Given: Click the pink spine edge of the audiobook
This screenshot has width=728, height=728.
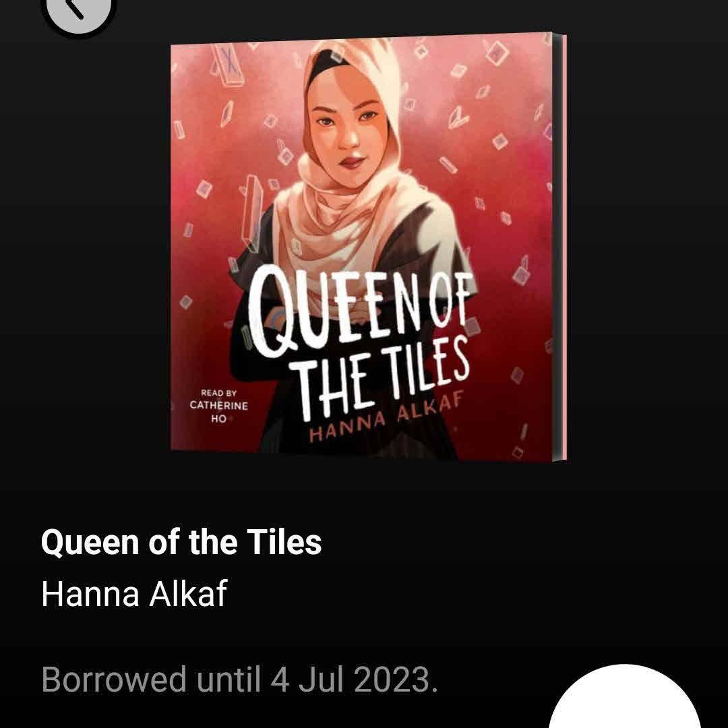Looking at the screenshot, I should pos(560,247).
